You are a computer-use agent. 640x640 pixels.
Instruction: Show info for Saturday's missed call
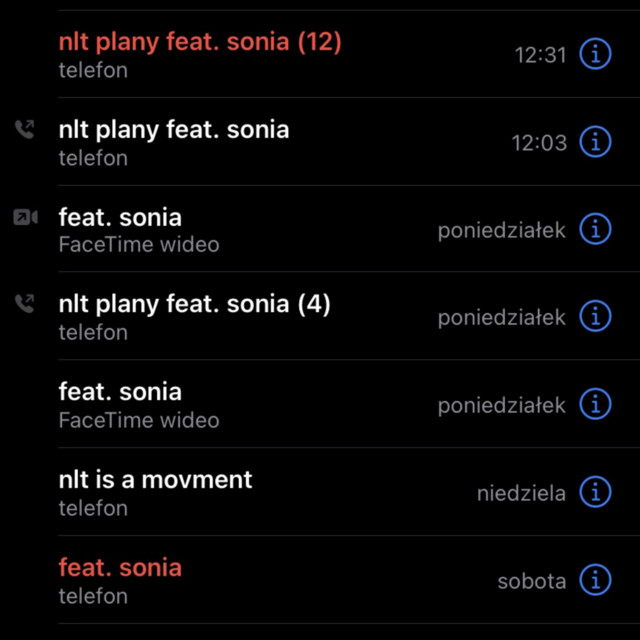[x=595, y=580]
